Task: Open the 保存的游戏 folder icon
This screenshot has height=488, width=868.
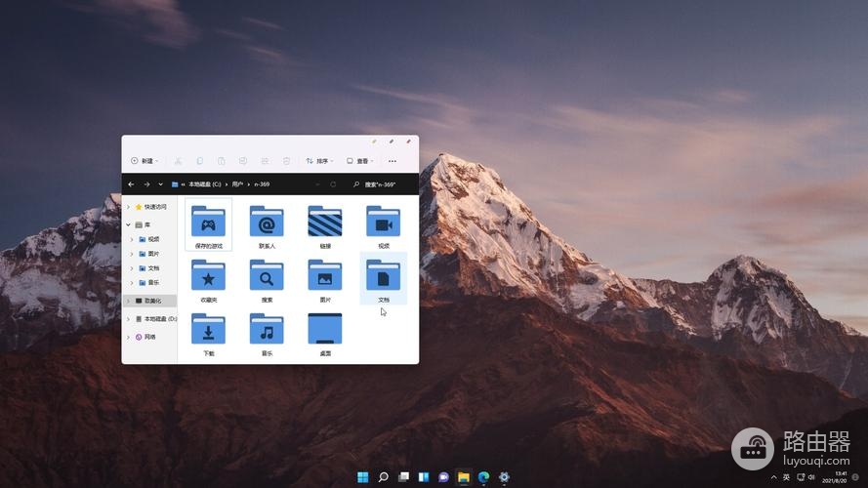Action: 208,222
